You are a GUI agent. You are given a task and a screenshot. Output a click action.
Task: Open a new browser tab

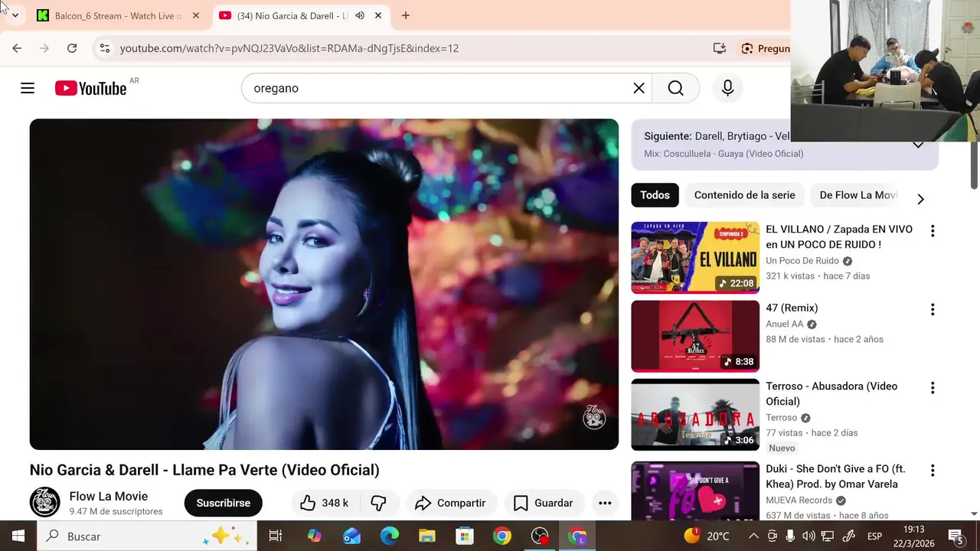(x=406, y=15)
